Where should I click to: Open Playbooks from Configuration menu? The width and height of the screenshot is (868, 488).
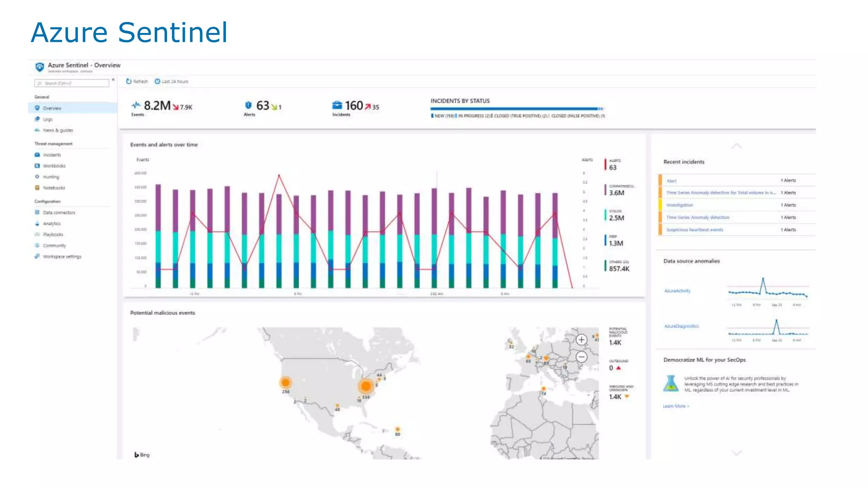coord(53,235)
